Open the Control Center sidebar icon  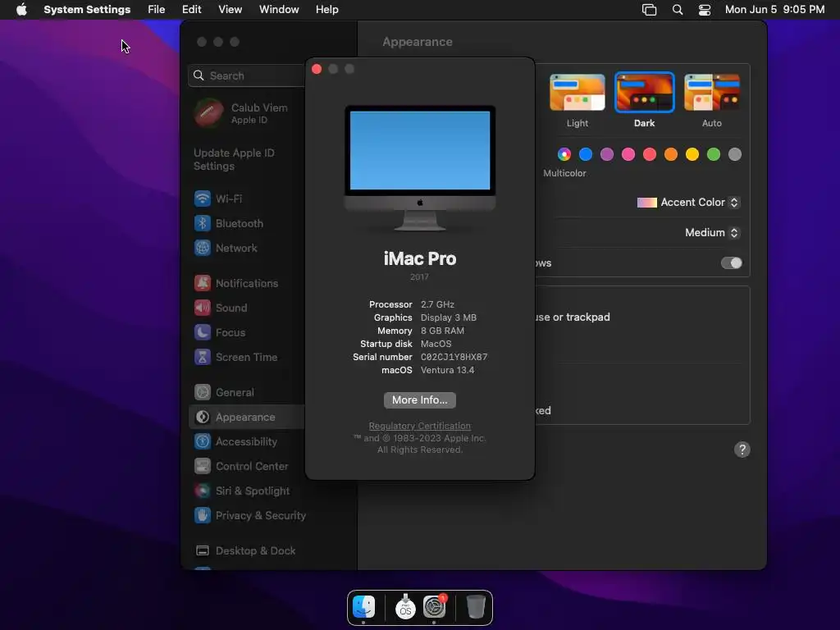click(203, 466)
